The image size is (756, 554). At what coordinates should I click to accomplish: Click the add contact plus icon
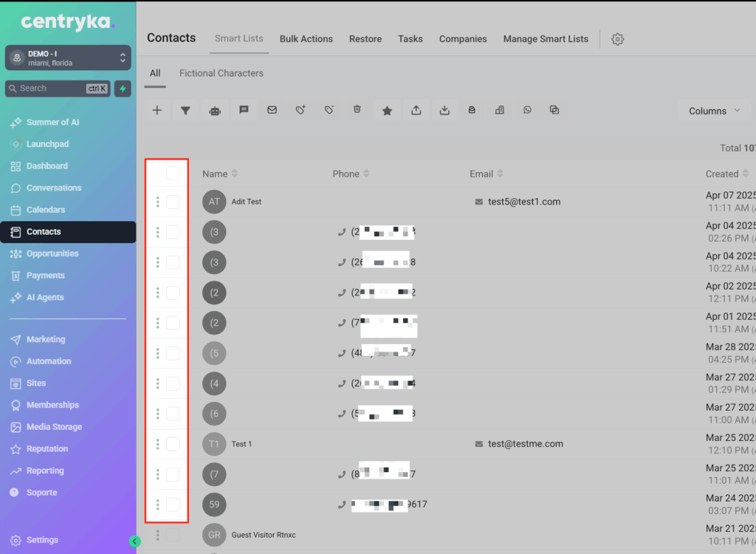(x=157, y=111)
